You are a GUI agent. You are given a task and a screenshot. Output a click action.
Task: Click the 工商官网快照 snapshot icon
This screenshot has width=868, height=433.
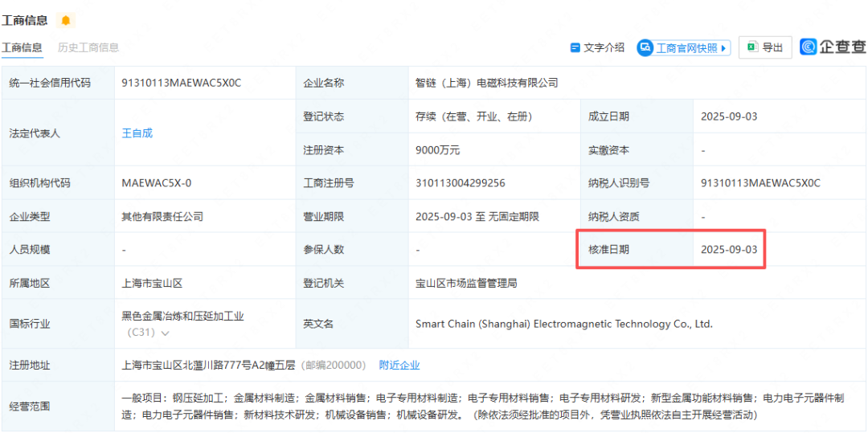[x=645, y=47]
